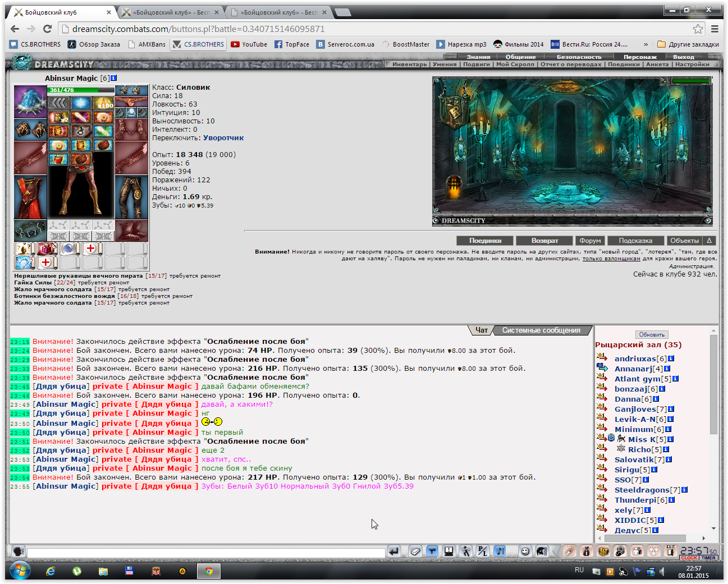
Task: Click the eraser clear chat icon
Action: 415,551
